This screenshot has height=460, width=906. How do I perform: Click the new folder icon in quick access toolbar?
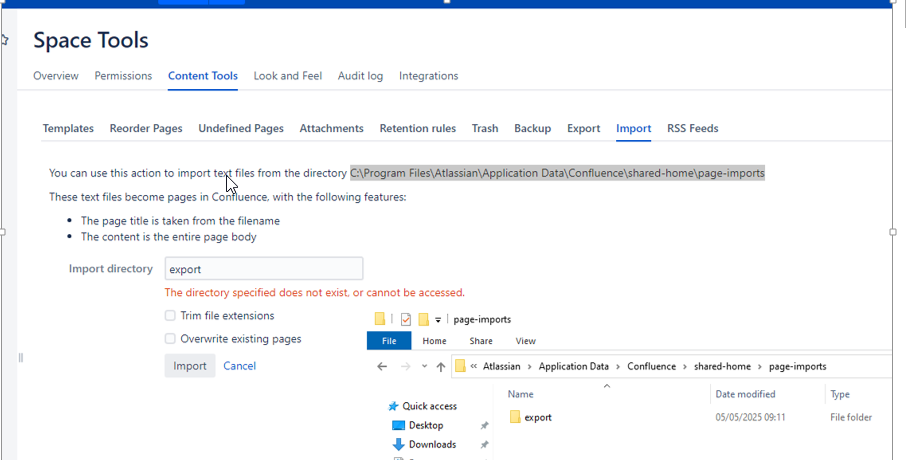pyautogui.click(x=424, y=319)
